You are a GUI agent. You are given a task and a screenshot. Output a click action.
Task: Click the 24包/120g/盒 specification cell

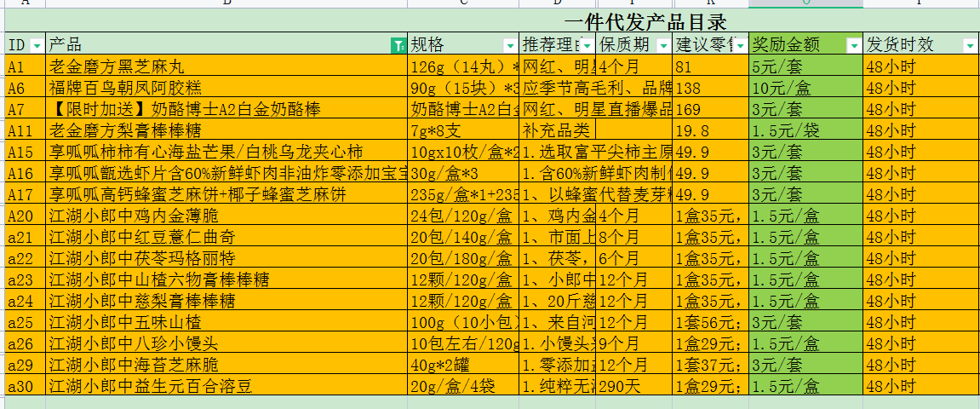pos(463,216)
